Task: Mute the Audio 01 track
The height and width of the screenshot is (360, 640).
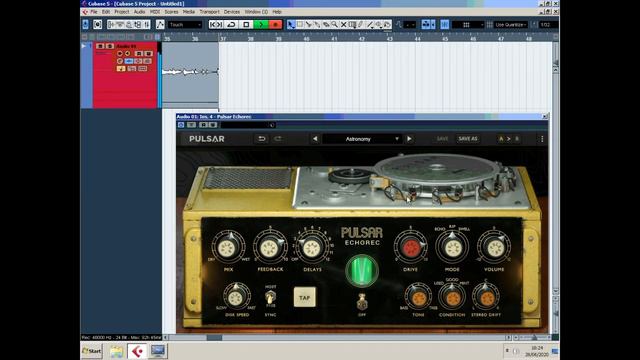Action: (x=100, y=46)
